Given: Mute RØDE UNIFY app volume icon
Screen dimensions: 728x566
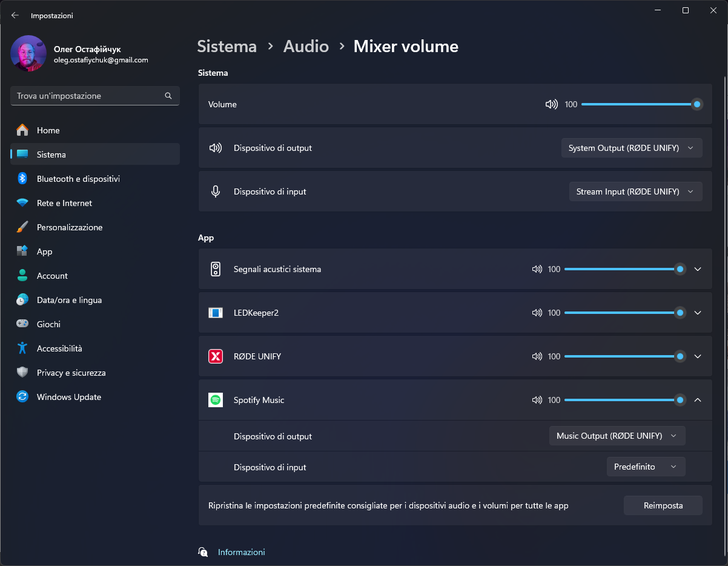Looking at the screenshot, I should pyautogui.click(x=537, y=356).
